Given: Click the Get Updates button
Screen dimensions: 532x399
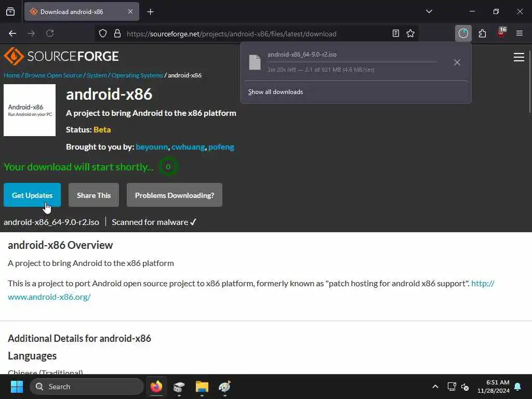Looking at the screenshot, I should coord(32,195).
